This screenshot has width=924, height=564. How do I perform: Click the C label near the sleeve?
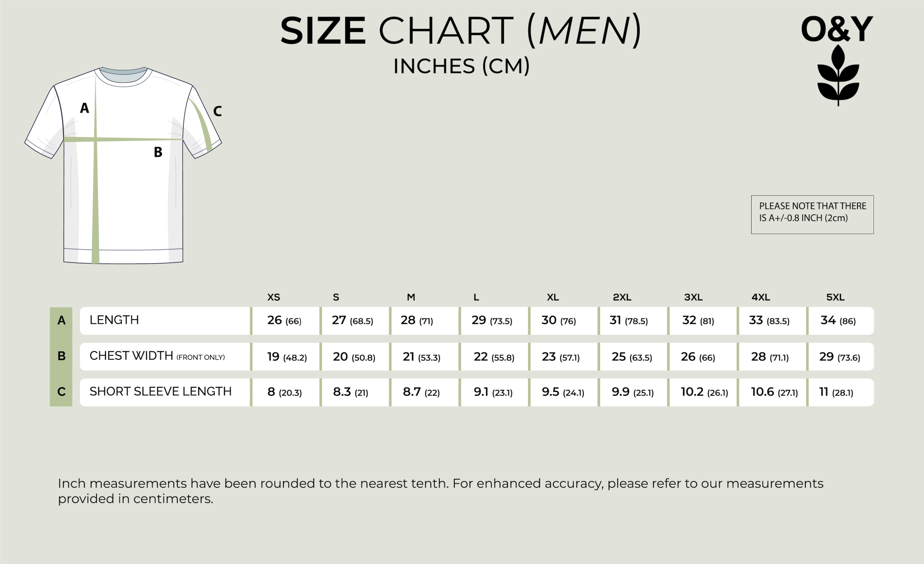(x=217, y=111)
